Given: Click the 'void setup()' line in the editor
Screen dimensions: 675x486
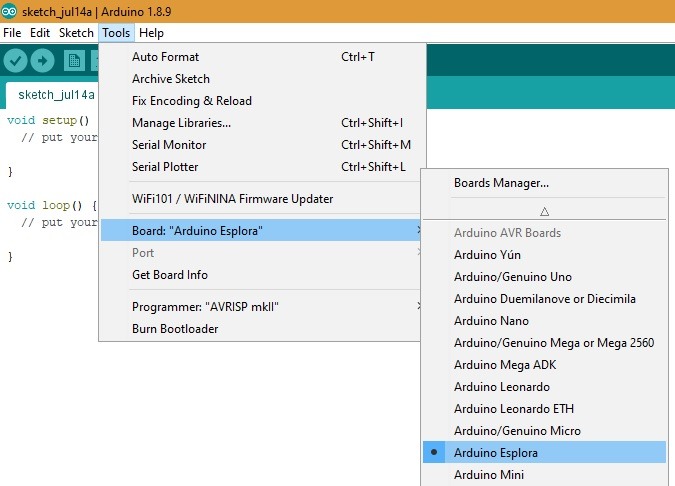Looking at the screenshot, I should (x=48, y=120).
